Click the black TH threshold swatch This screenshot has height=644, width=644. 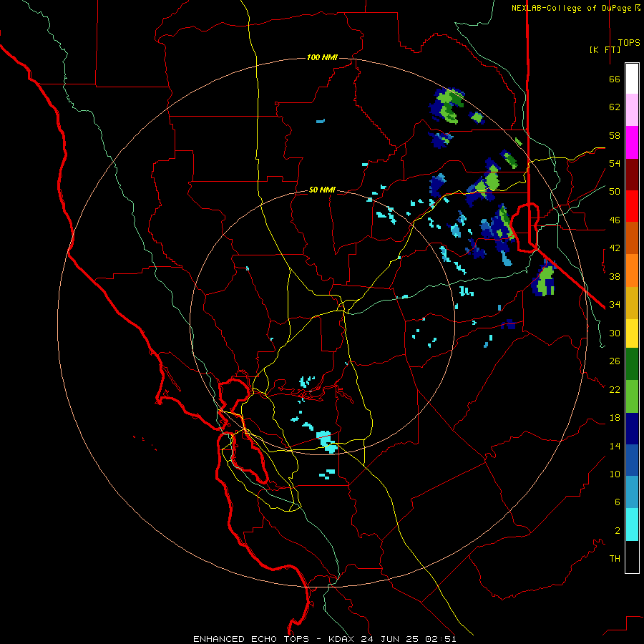(x=632, y=557)
